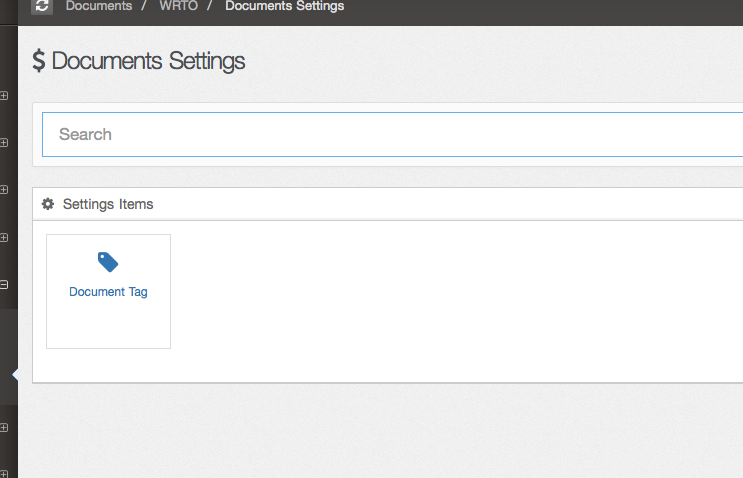Go to Documents in the breadcrumb

pos(99,6)
